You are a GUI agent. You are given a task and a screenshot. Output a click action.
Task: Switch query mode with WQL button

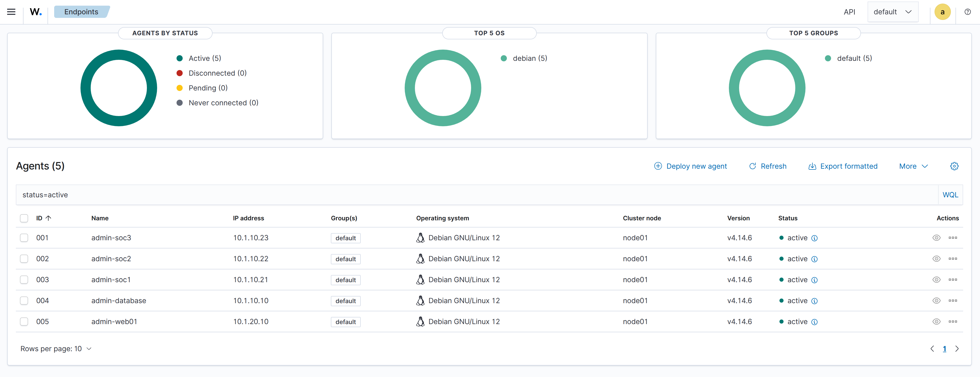tap(950, 195)
